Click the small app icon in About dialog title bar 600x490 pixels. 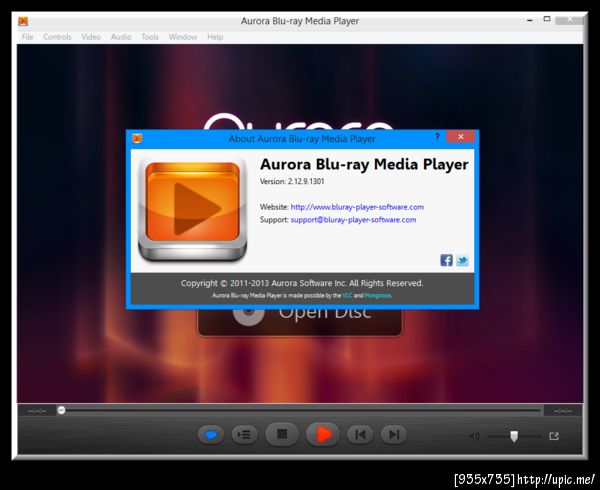[x=137, y=138]
